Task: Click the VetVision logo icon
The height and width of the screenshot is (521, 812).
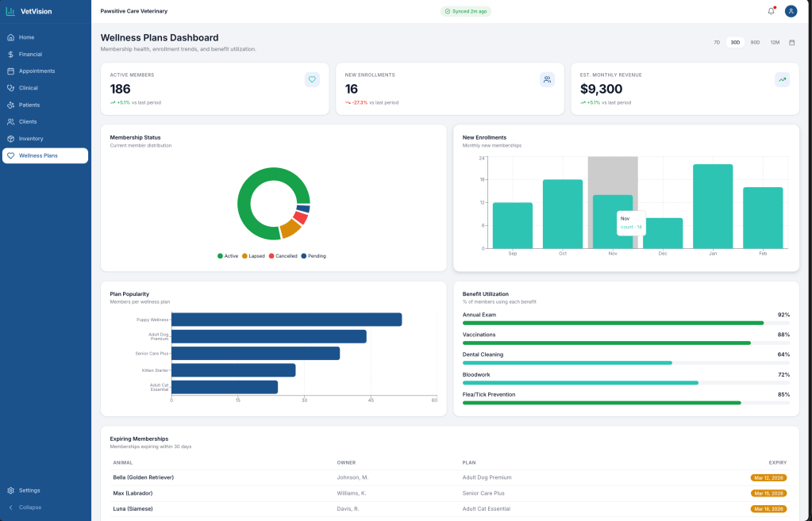Action: pyautogui.click(x=10, y=11)
